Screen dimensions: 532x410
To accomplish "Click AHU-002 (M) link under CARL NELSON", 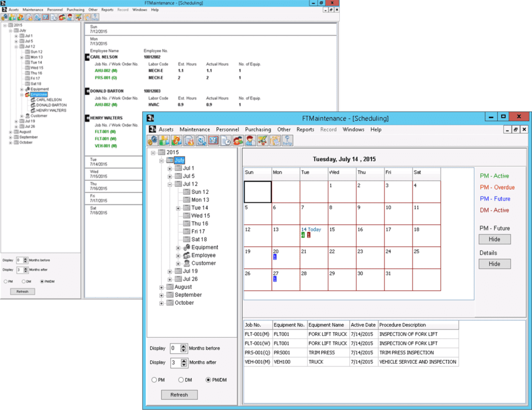I will click(106, 71).
